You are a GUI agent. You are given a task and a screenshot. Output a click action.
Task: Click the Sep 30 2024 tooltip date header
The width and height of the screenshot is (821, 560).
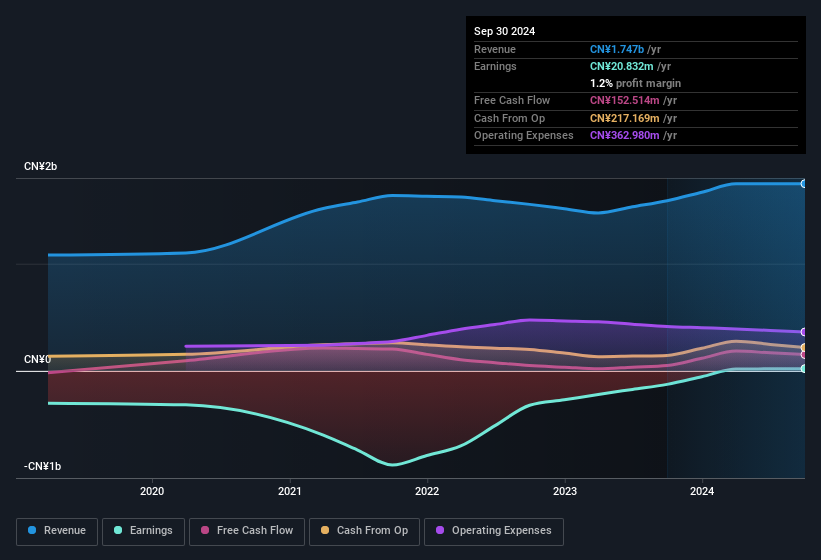pos(504,31)
